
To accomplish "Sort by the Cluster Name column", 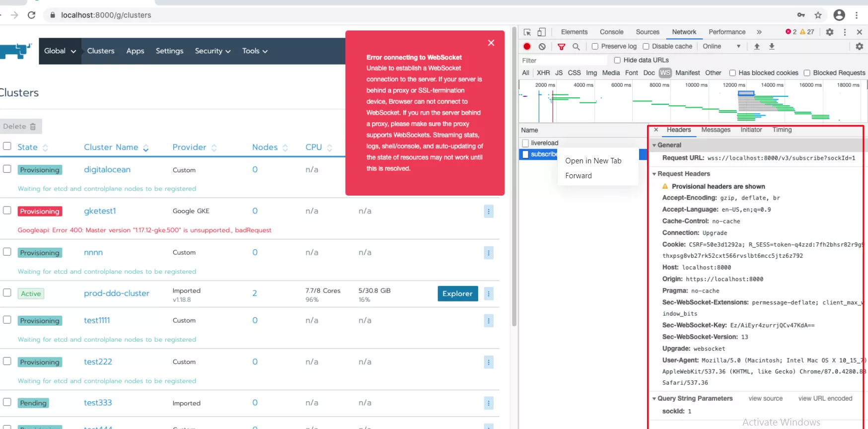I will coord(117,147).
